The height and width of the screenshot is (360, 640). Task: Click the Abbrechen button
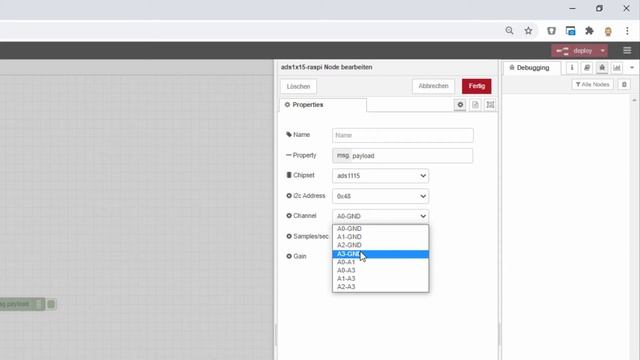(433, 86)
